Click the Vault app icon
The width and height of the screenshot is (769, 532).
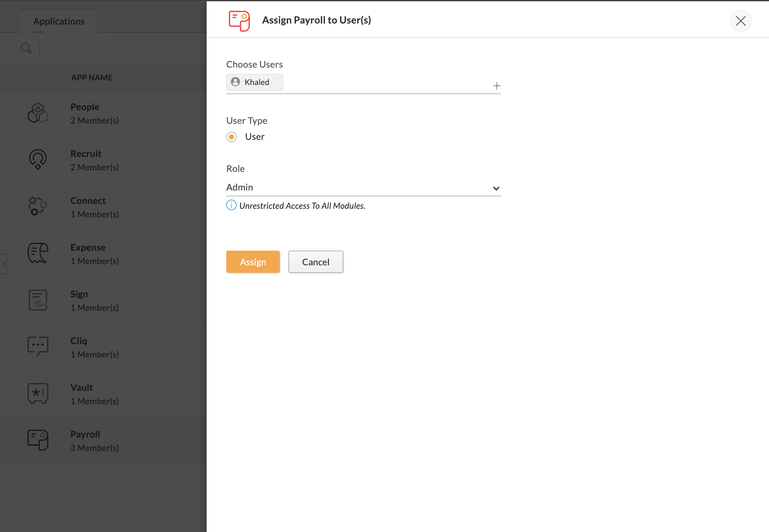click(38, 394)
